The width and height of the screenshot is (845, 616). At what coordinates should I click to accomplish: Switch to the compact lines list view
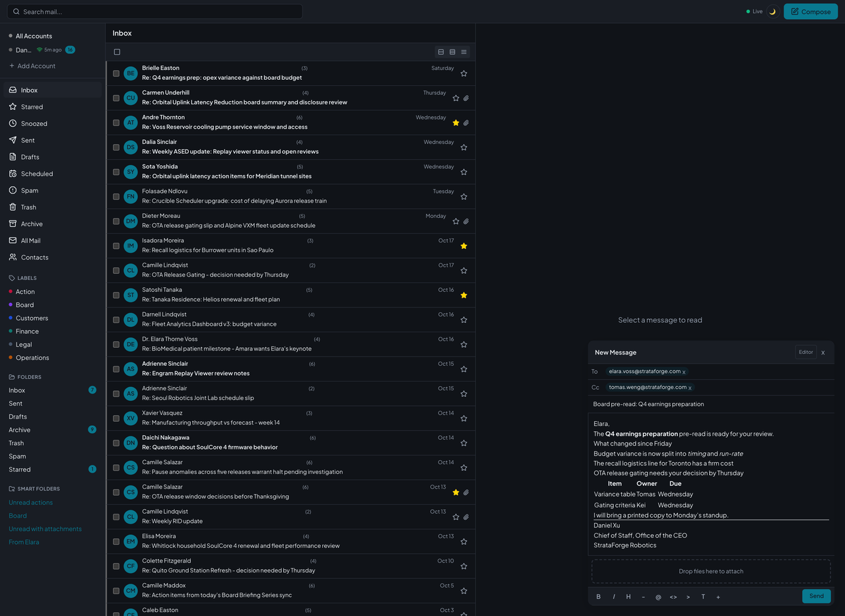click(x=464, y=52)
